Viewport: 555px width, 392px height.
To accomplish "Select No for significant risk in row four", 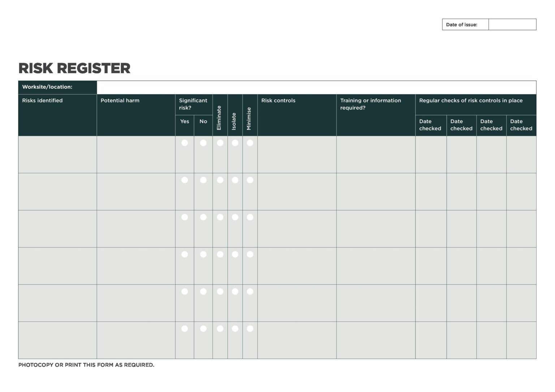I will tap(203, 254).
